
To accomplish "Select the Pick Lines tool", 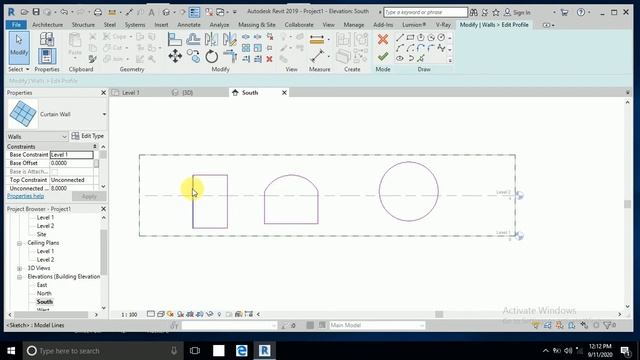I will (421, 58).
